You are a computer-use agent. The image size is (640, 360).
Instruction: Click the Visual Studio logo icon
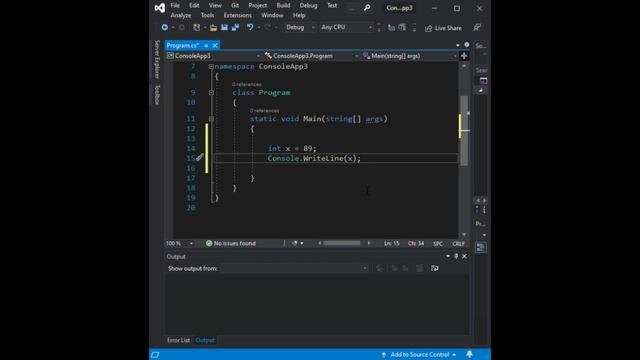[160, 8]
